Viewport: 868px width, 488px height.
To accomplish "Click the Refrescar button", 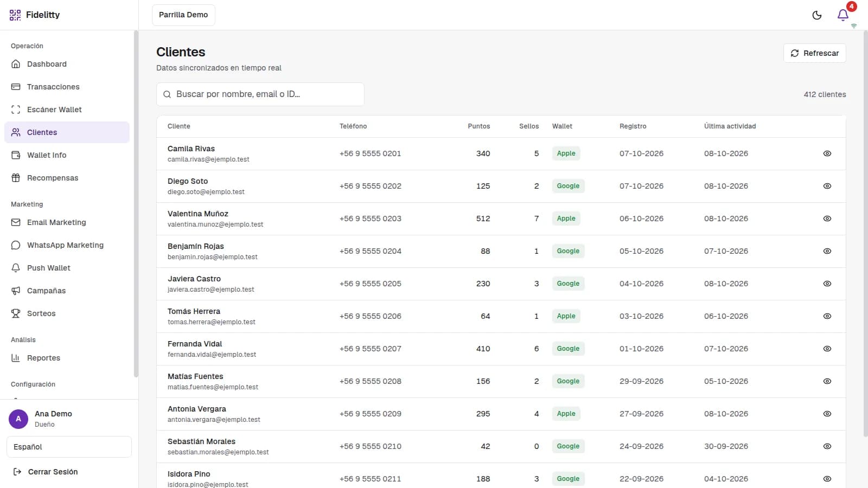I will click(814, 53).
